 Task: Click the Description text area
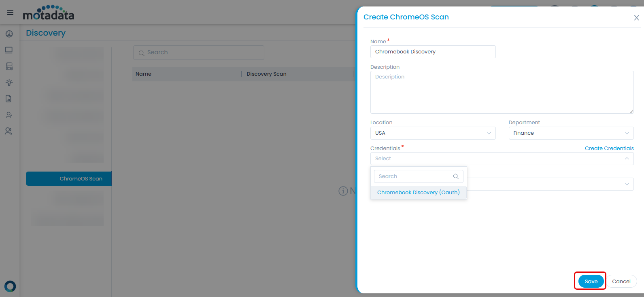pos(502,92)
